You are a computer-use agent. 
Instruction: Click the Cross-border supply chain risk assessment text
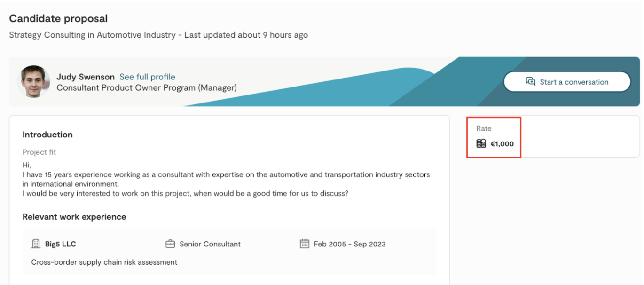pos(104,262)
